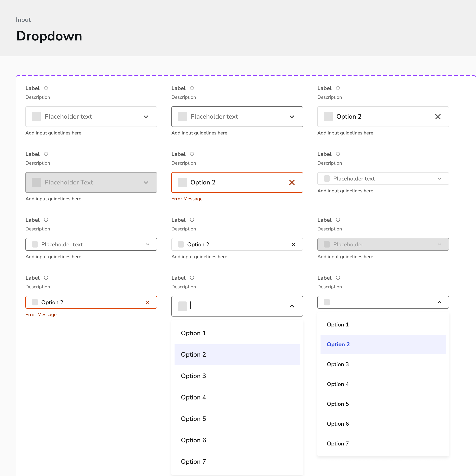The height and width of the screenshot is (476, 476).
Task: Choose Option 7 in the large dropdown list
Action: (x=237, y=462)
